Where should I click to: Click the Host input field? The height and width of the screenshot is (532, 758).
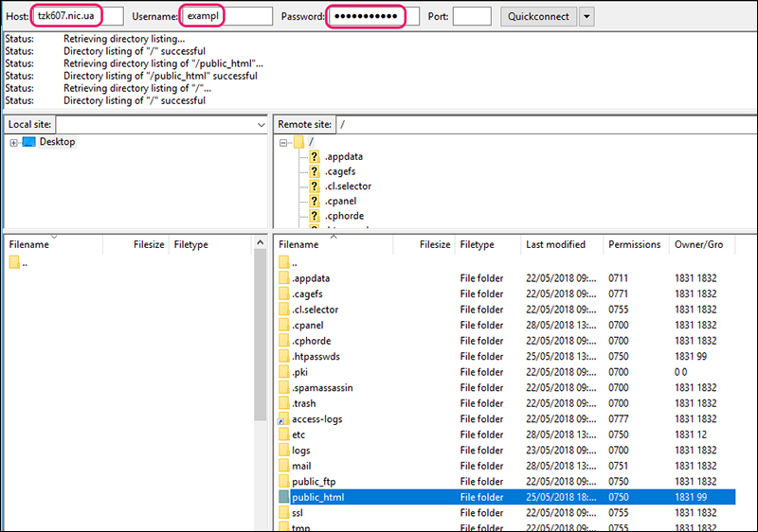(x=79, y=17)
